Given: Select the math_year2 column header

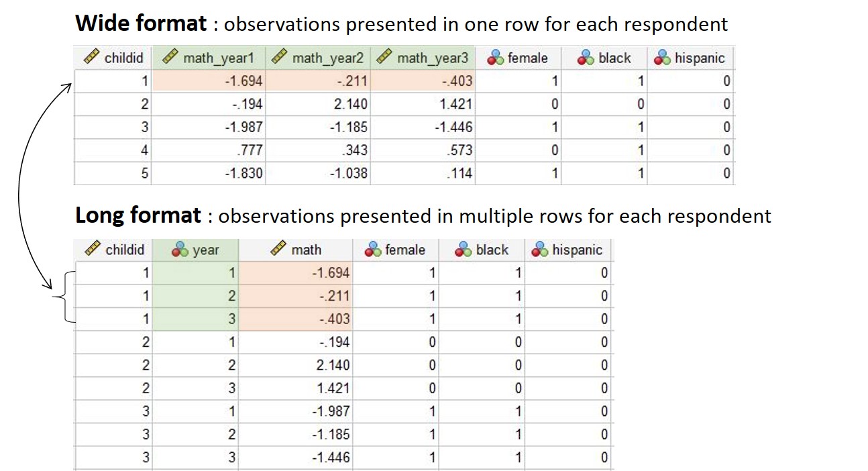Looking at the screenshot, I should (318, 58).
